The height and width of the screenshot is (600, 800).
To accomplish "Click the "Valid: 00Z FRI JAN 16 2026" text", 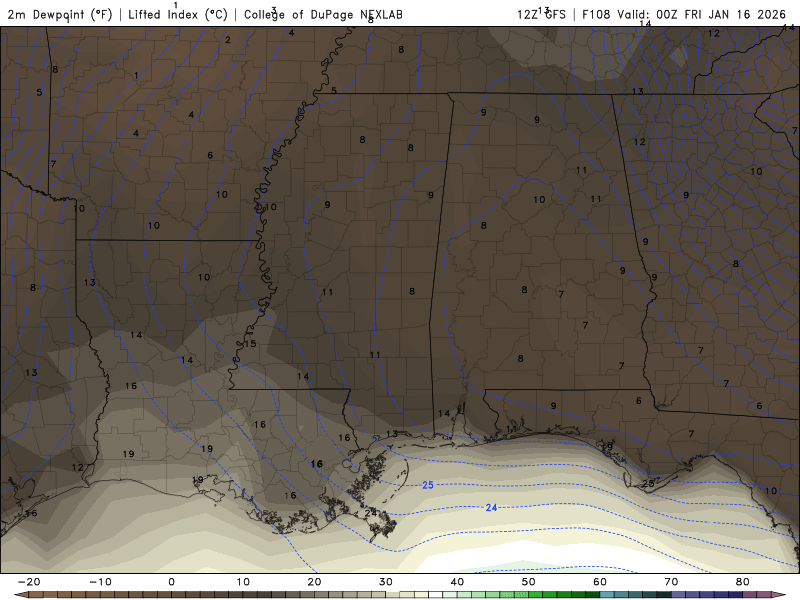I will pyautogui.click(x=702, y=14).
